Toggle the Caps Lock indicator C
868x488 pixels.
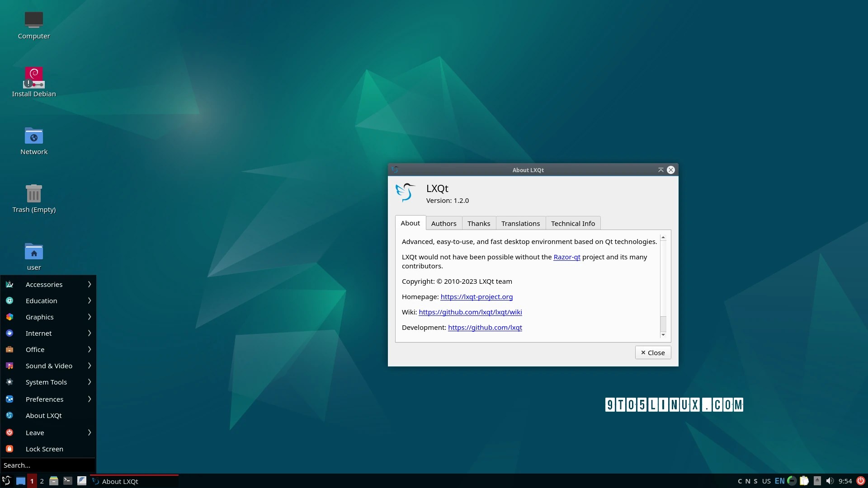click(740, 481)
